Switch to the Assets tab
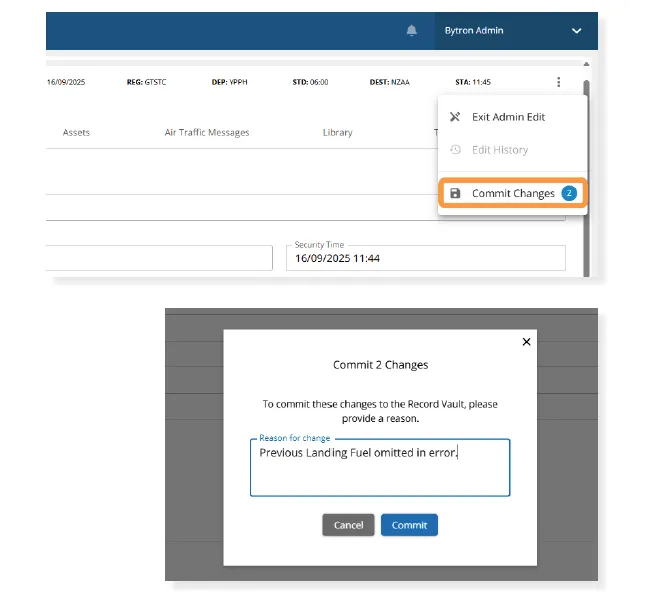 coord(76,132)
